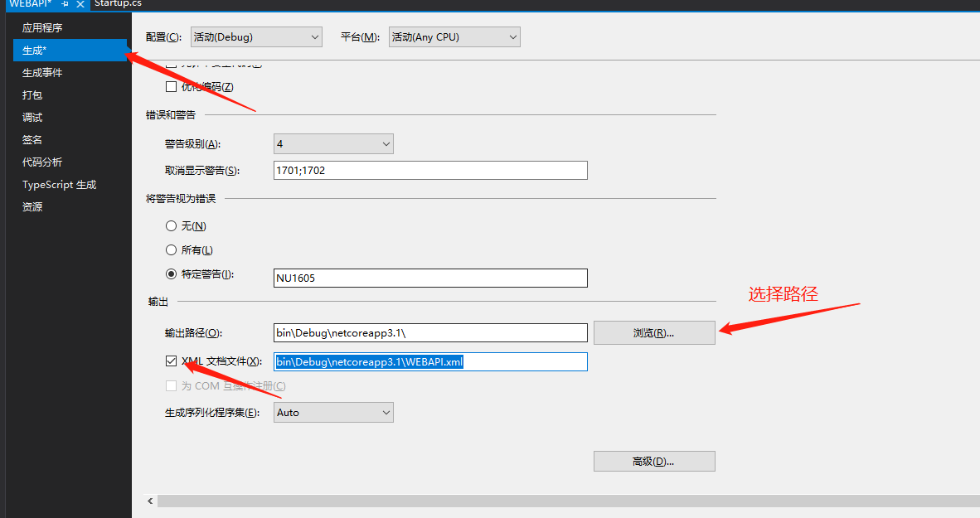
Task: Click the 输出 section heading
Action: click(x=158, y=302)
